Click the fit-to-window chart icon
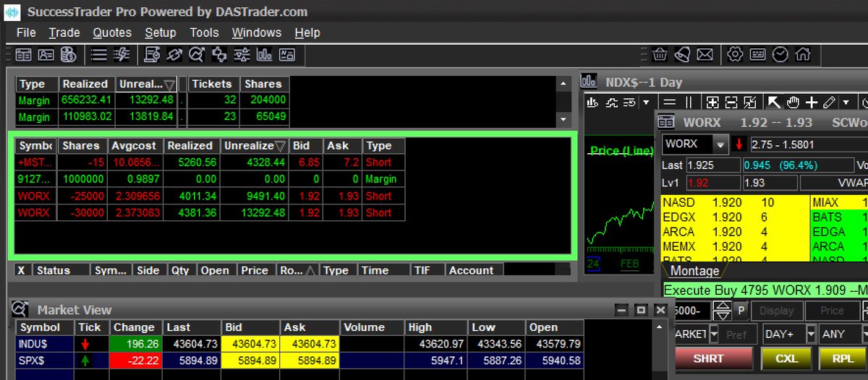This screenshot has height=380, width=868. point(750,103)
